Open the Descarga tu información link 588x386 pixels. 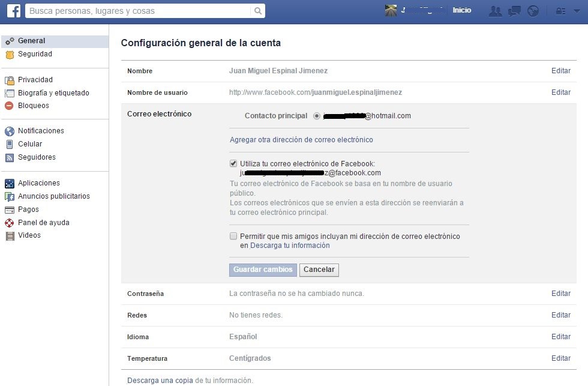point(290,246)
